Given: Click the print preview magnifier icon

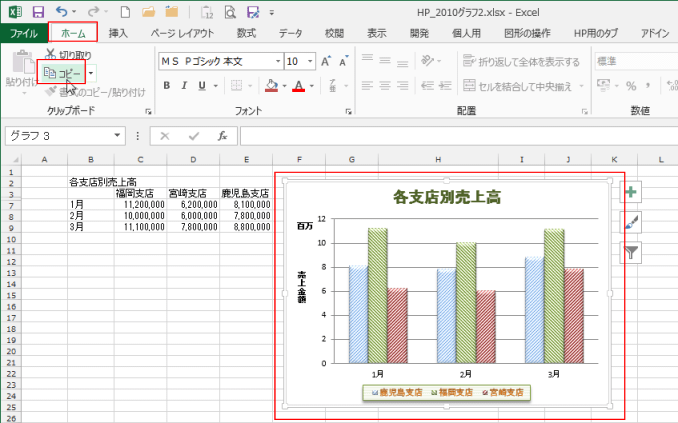Looking at the screenshot, I should tap(230, 12).
